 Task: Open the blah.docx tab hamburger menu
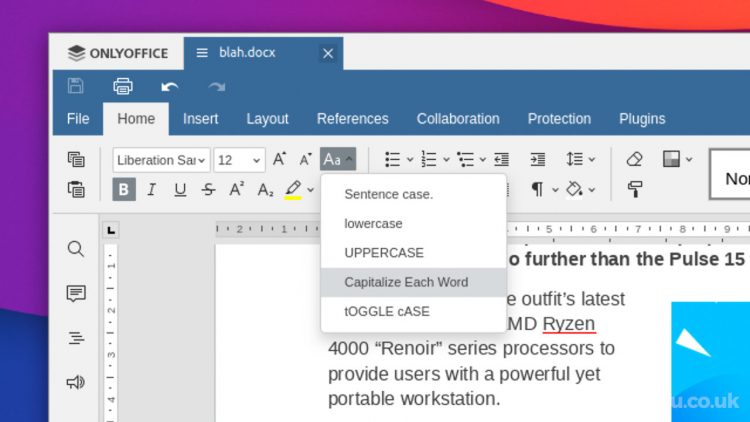202,53
